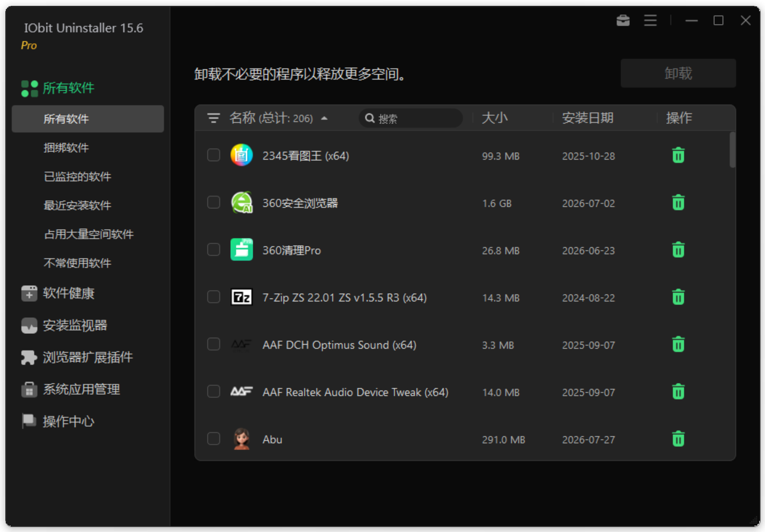Click the trash icon for AAF DCH Optimus Sound
This screenshot has width=765, height=532.
[678, 345]
